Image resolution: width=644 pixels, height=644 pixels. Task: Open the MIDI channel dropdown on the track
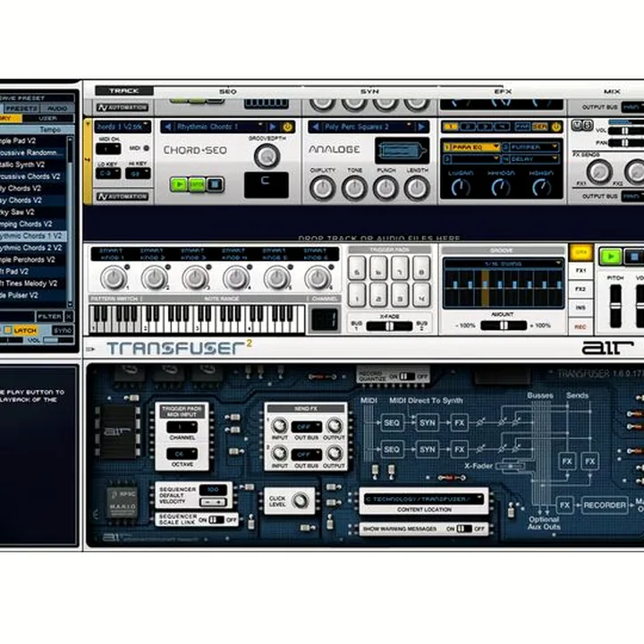(108, 148)
